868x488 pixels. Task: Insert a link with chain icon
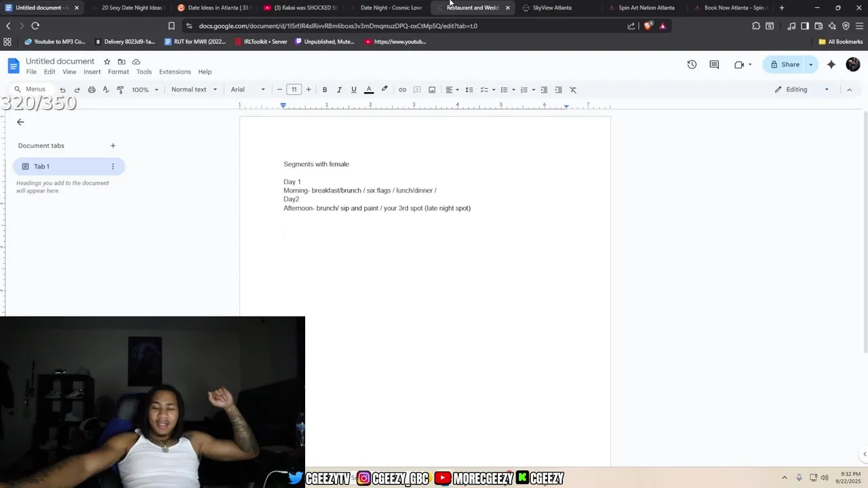coord(402,89)
